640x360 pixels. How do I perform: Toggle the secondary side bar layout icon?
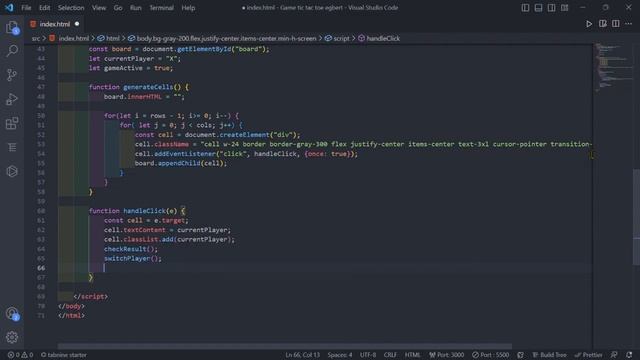(x=551, y=8)
